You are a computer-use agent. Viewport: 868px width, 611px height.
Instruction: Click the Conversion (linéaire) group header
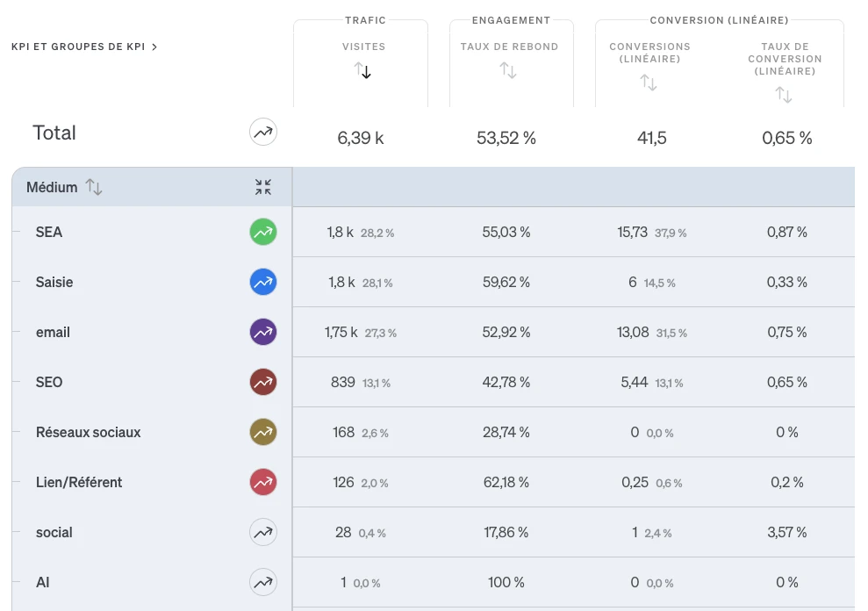click(x=719, y=20)
